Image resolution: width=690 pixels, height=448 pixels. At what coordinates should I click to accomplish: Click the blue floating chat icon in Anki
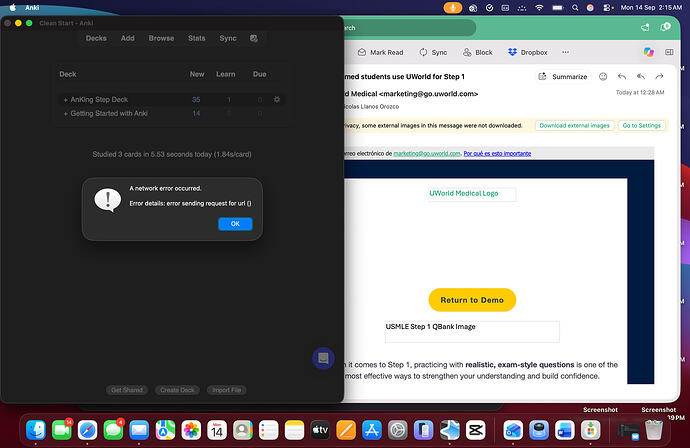click(x=323, y=358)
